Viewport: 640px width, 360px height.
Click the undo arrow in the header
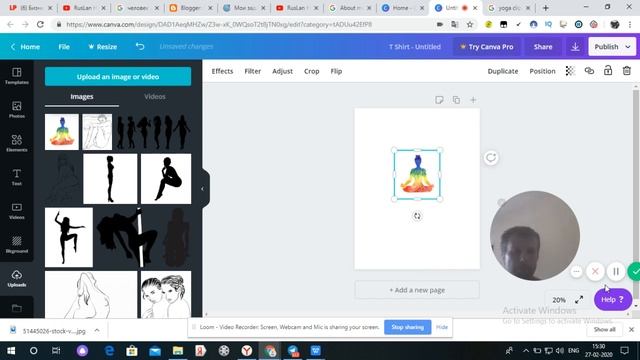pyautogui.click(x=140, y=47)
